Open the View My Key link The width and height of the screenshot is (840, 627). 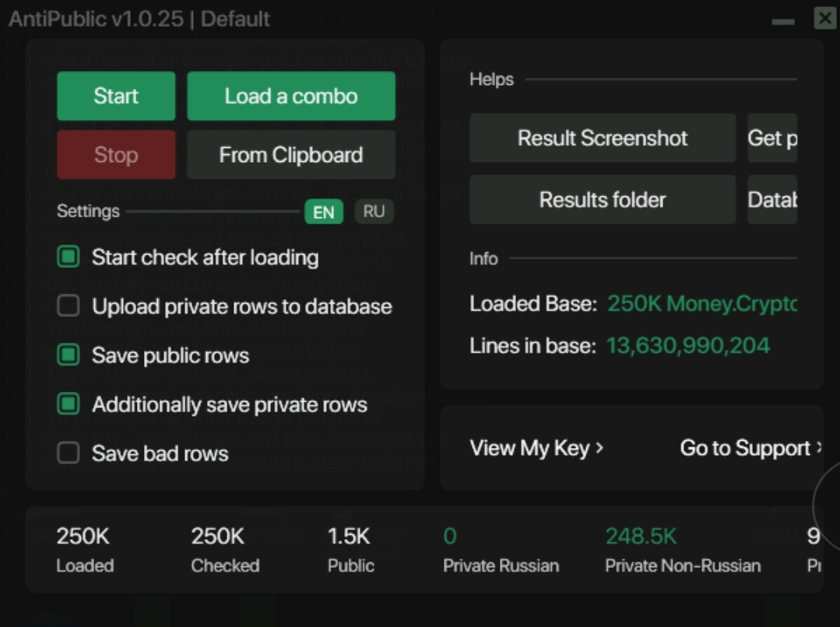(536, 448)
